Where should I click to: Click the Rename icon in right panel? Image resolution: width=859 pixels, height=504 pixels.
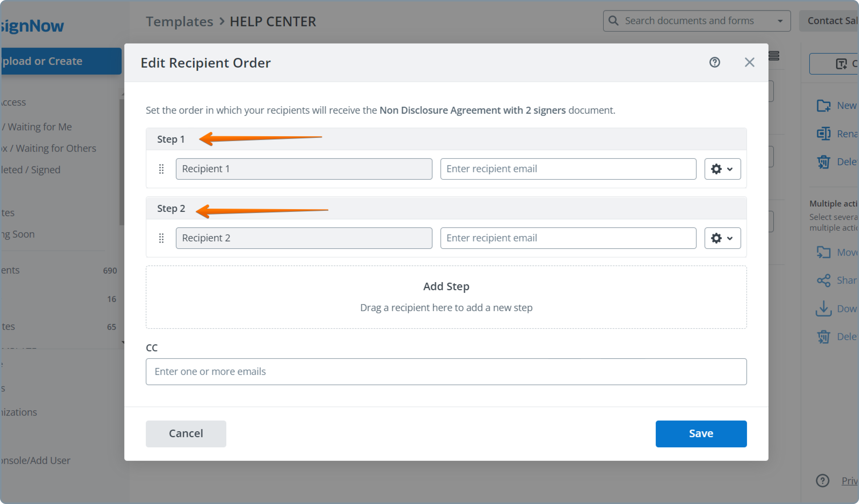[x=823, y=133]
